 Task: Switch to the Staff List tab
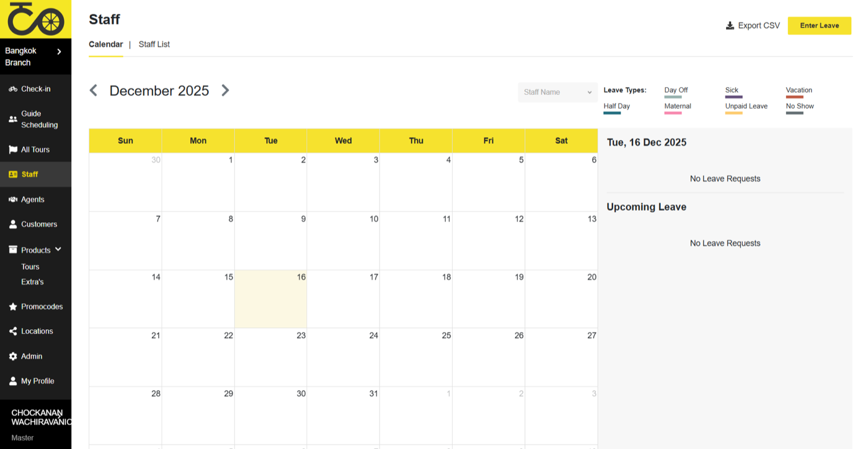point(154,45)
